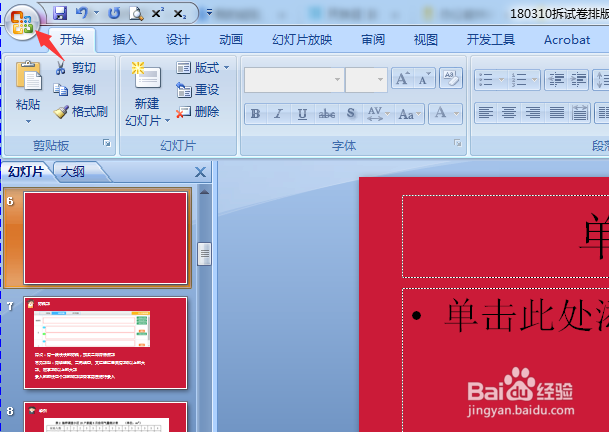Click the 新建幻灯片 icon
This screenshot has width=609, height=432.
[146, 75]
